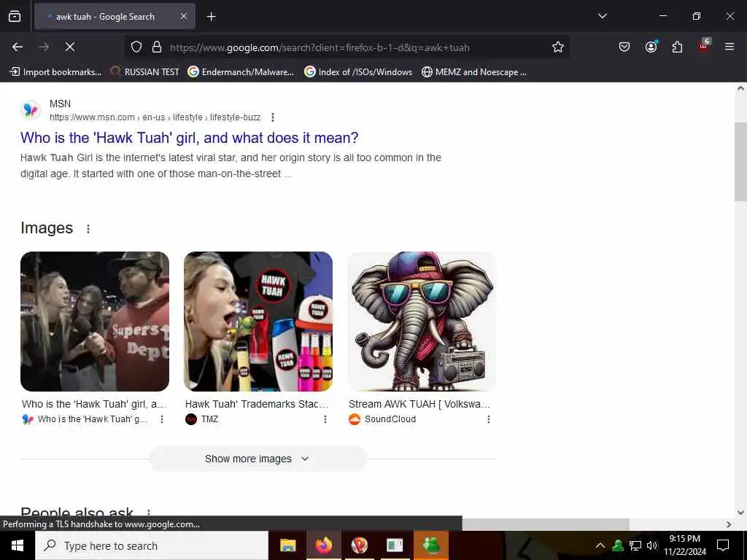Open options dots for SoundCloud image
The image size is (747, 560).
[x=488, y=419]
